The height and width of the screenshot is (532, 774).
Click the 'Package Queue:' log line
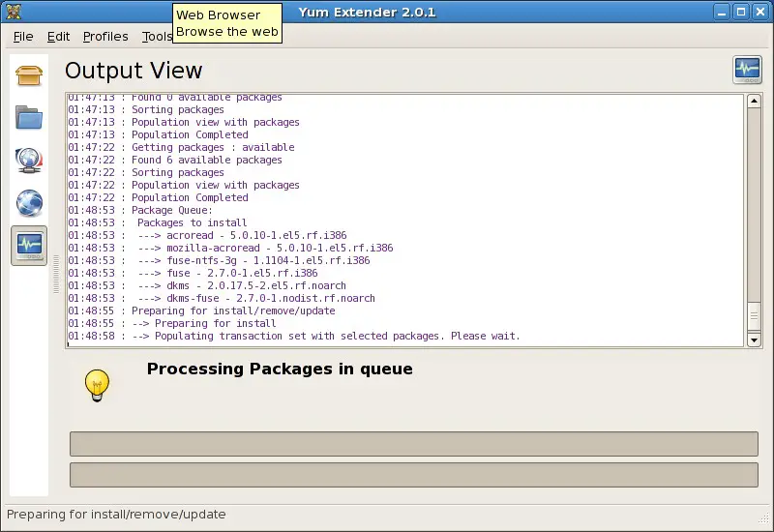140,210
